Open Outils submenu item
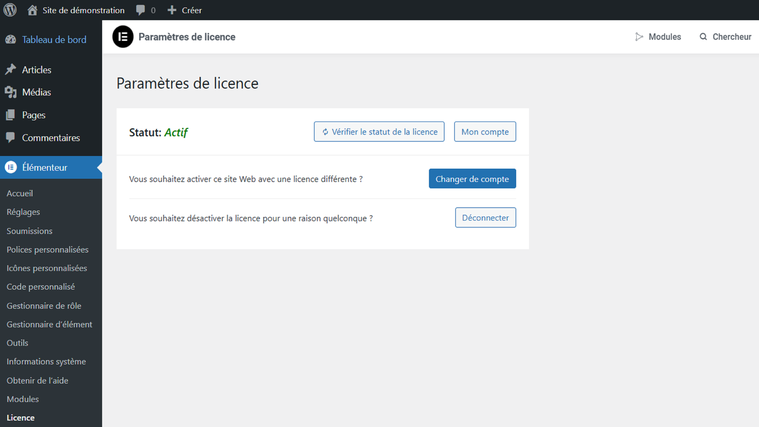This screenshot has height=427, width=759. [17, 343]
